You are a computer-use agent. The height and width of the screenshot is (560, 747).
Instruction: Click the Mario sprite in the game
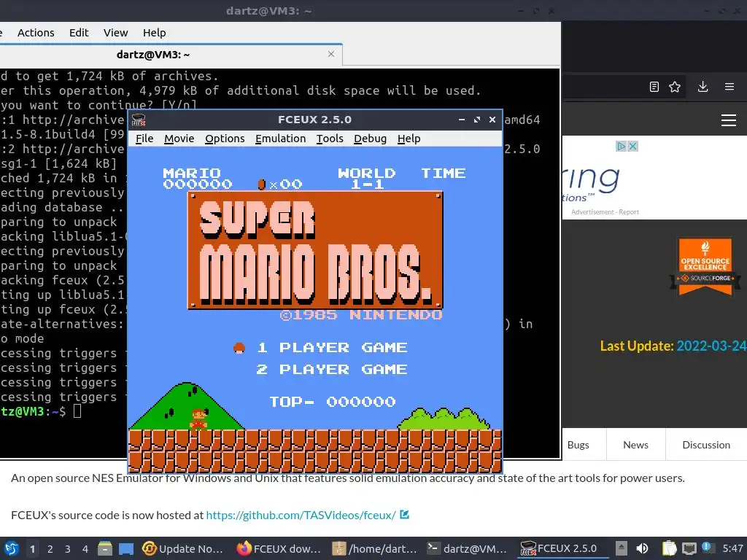coord(199,419)
